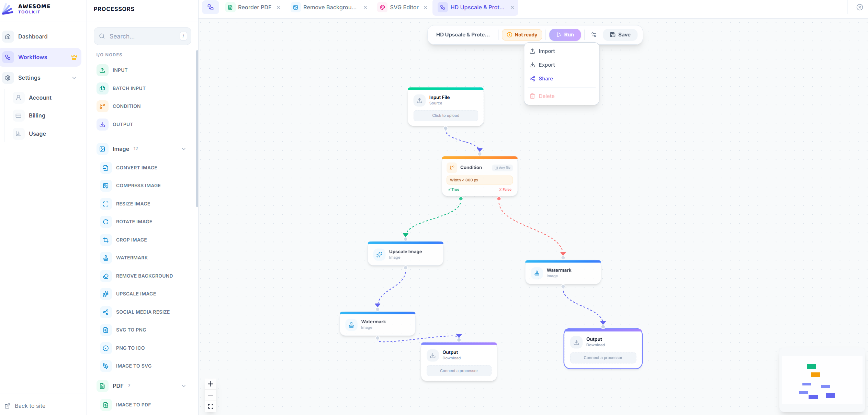Collapse the Settings section in sidebar

click(x=74, y=78)
